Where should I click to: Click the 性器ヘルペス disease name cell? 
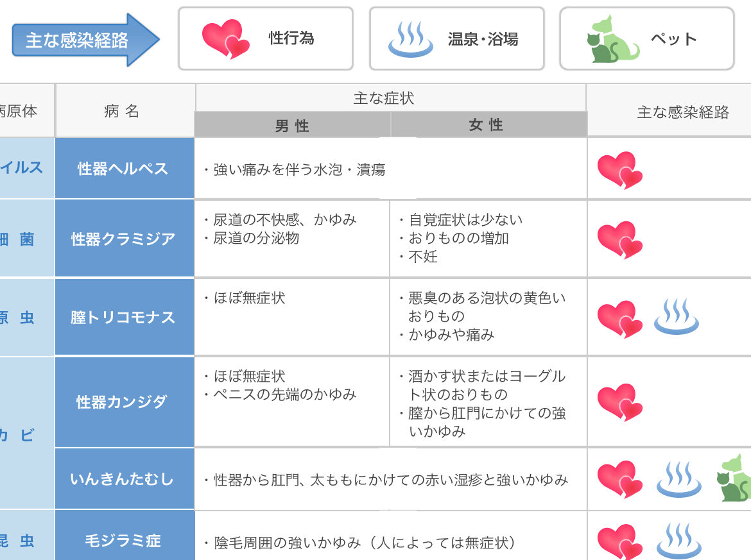[125, 168]
